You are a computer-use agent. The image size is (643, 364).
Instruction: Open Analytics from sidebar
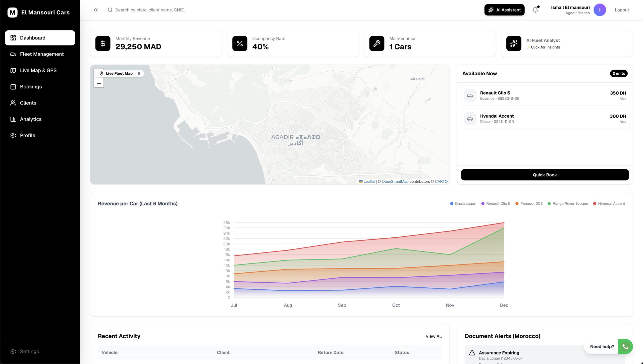tap(31, 119)
